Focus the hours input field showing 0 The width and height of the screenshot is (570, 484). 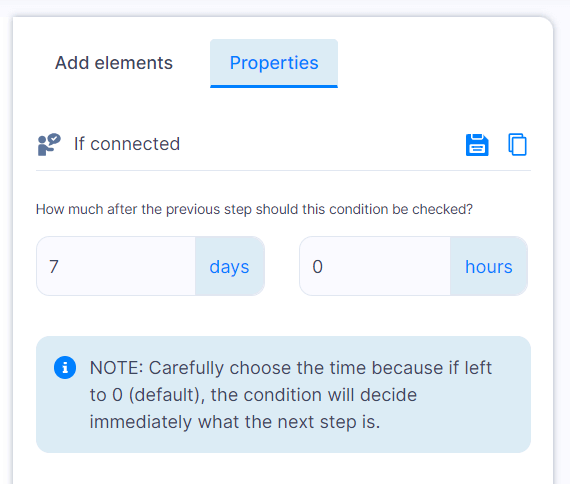pos(375,266)
